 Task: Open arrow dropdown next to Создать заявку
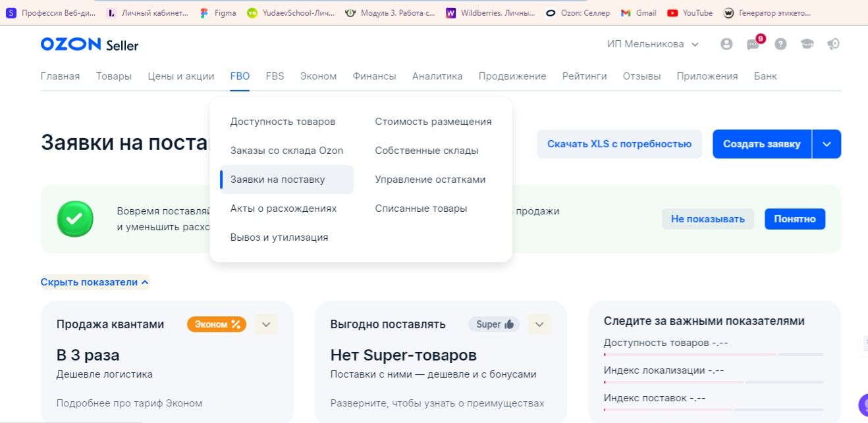click(x=827, y=144)
